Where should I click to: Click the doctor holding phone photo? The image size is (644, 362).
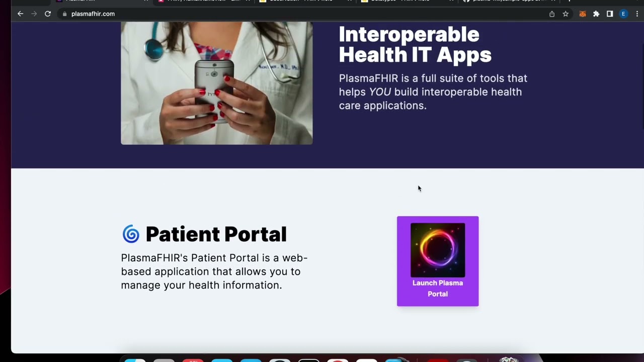216,83
